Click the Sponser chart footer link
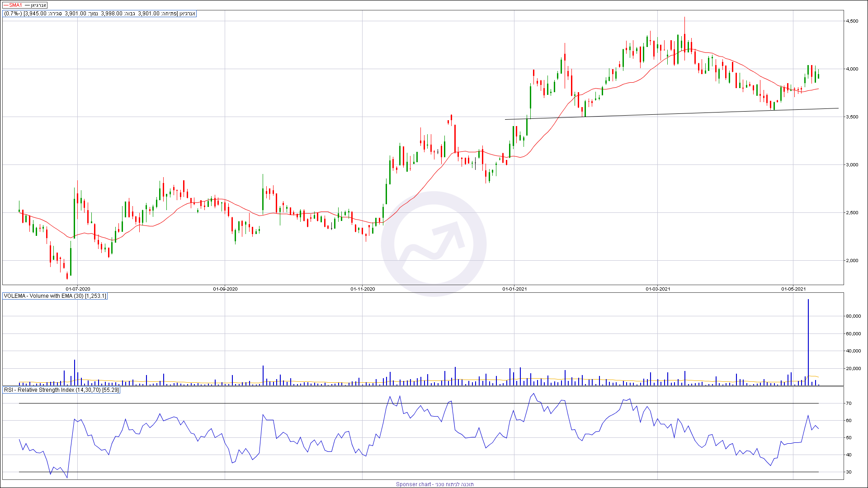 click(434, 484)
